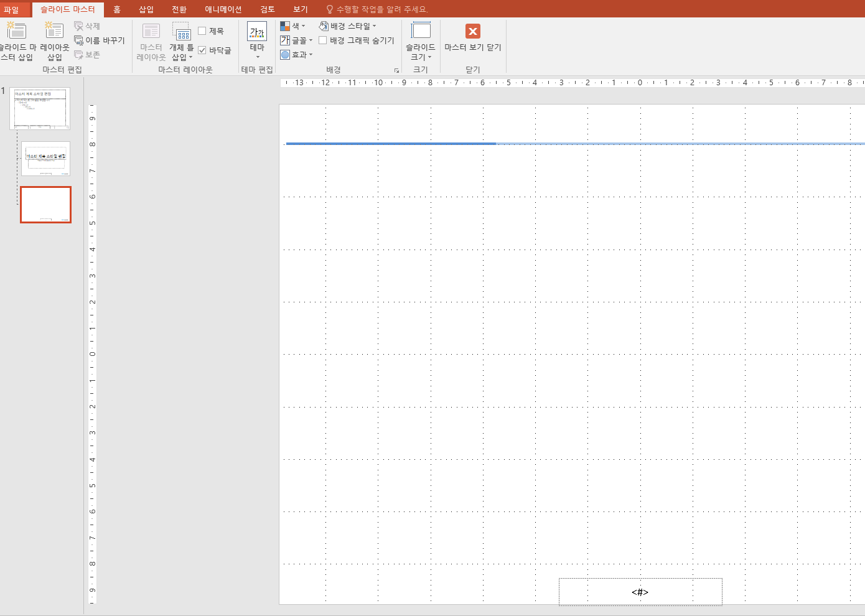Click the Insert Layout (레이아웃 삽입) icon
The height and width of the screenshot is (616, 865).
click(x=54, y=30)
